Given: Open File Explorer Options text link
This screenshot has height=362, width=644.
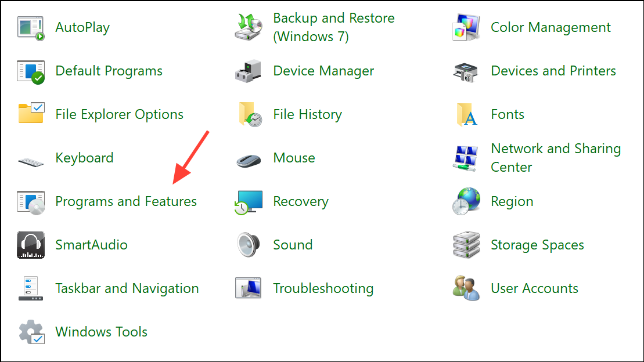Looking at the screenshot, I should [x=119, y=114].
